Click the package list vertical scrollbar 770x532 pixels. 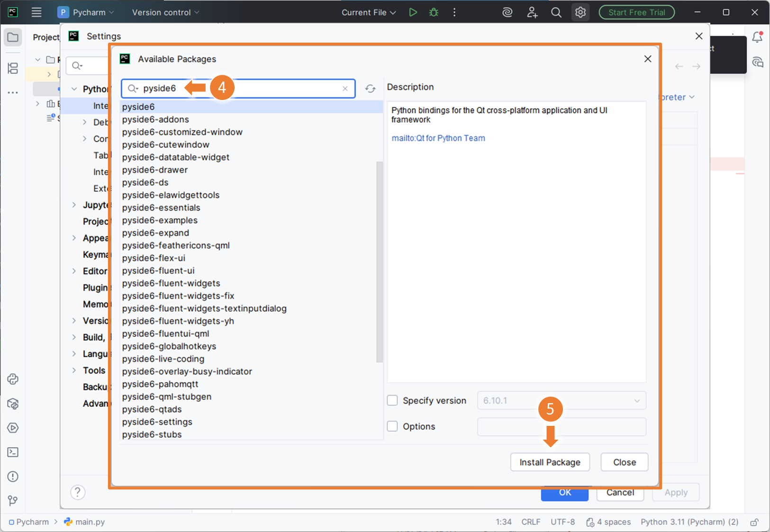380,261
